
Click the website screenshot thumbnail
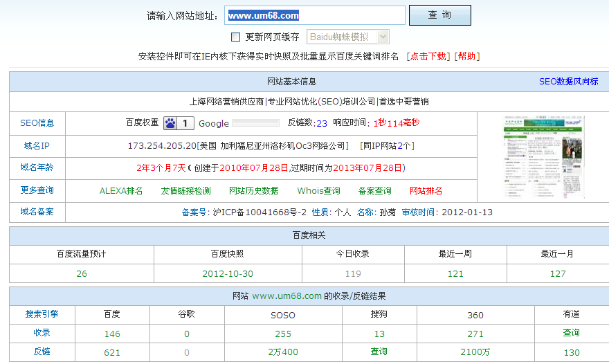(x=543, y=156)
